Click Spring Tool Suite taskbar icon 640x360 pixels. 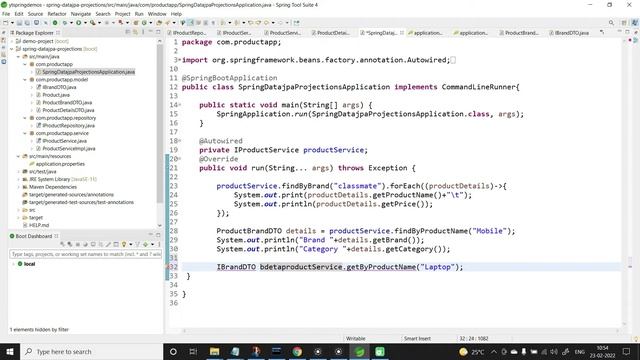tap(359, 351)
